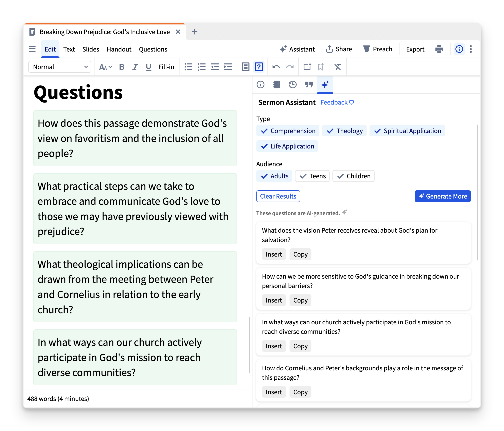Click the add bookmark icon
The image size is (504, 431).
(321, 67)
